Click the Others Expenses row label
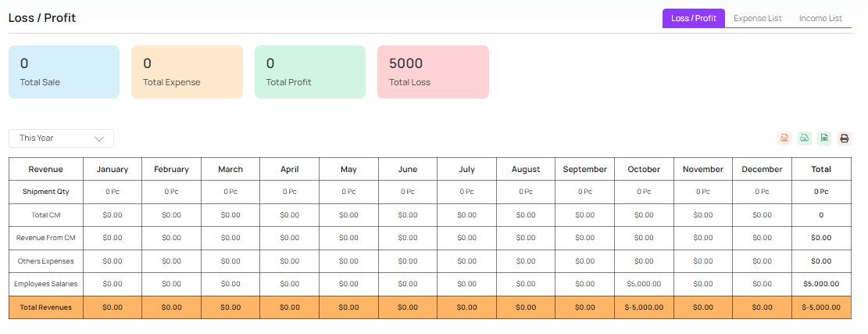The width and height of the screenshot is (868, 334). [45, 260]
